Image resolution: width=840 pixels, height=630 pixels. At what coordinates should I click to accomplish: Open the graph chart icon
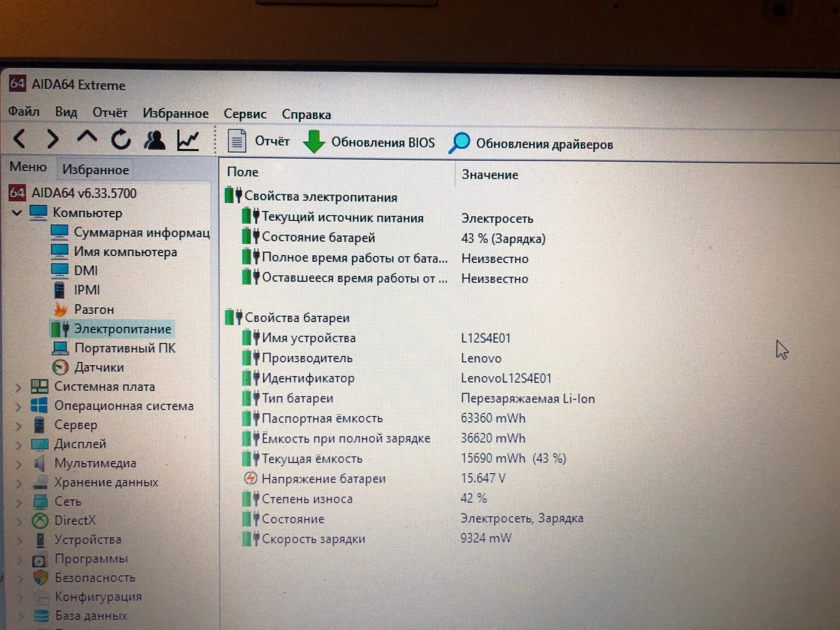tap(188, 141)
